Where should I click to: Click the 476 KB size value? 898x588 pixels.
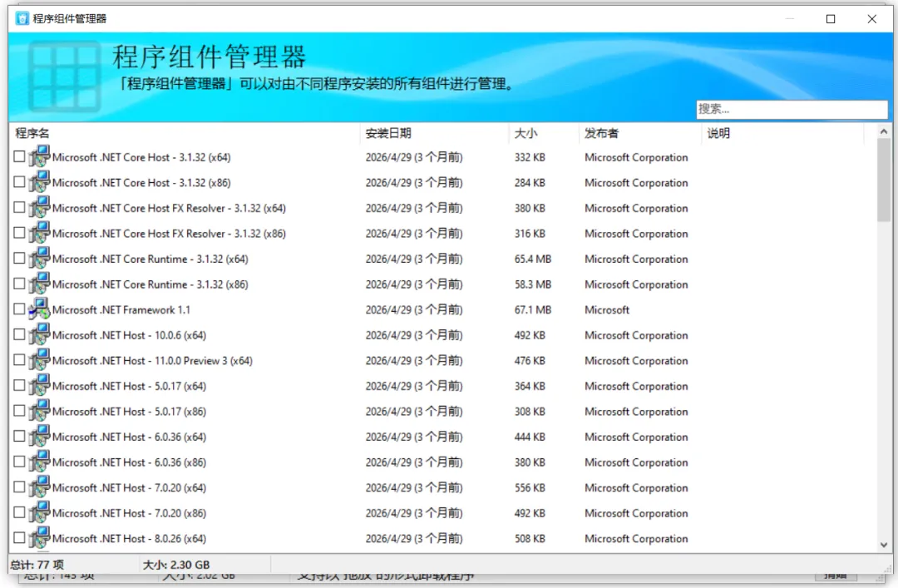click(530, 360)
